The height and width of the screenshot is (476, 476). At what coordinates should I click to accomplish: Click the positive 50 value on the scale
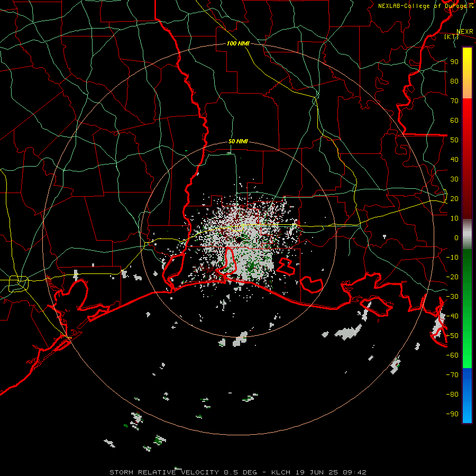pos(454,140)
